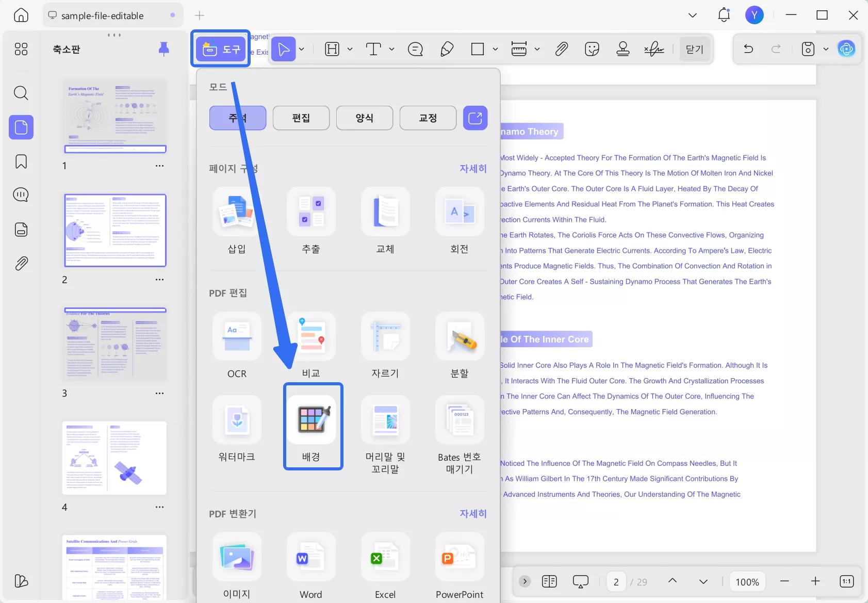Convert PDF to Excel
Screen dimensions: 868x603
[385, 566]
